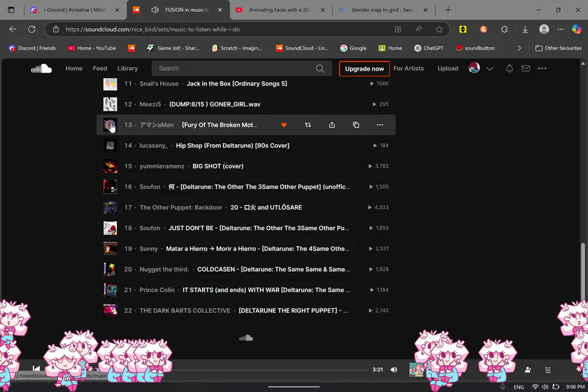Click the search magnifier icon
Viewport: 588px width, 392px height.
[x=320, y=68]
